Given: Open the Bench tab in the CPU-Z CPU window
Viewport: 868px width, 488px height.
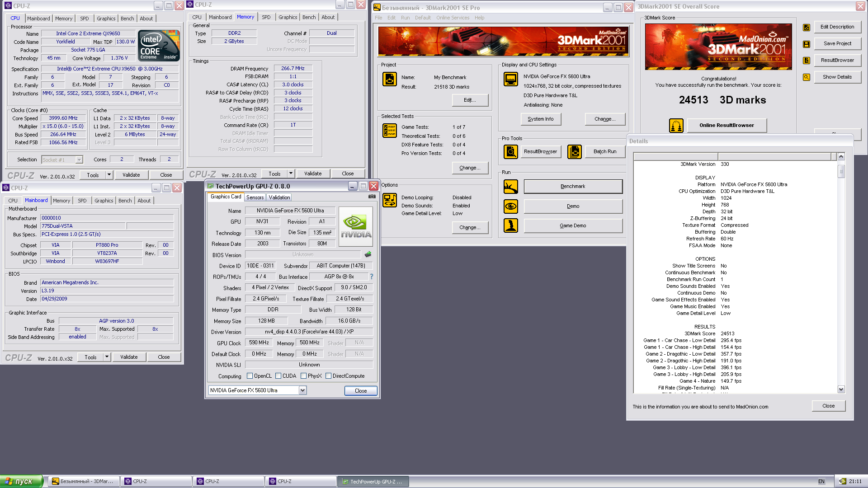Looking at the screenshot, I should coord(127,19).
